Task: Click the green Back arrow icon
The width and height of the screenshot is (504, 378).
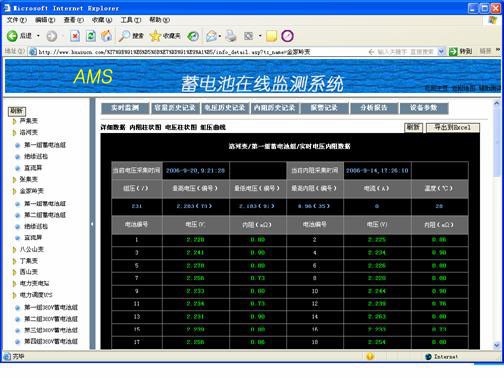Action: (12, 36)
